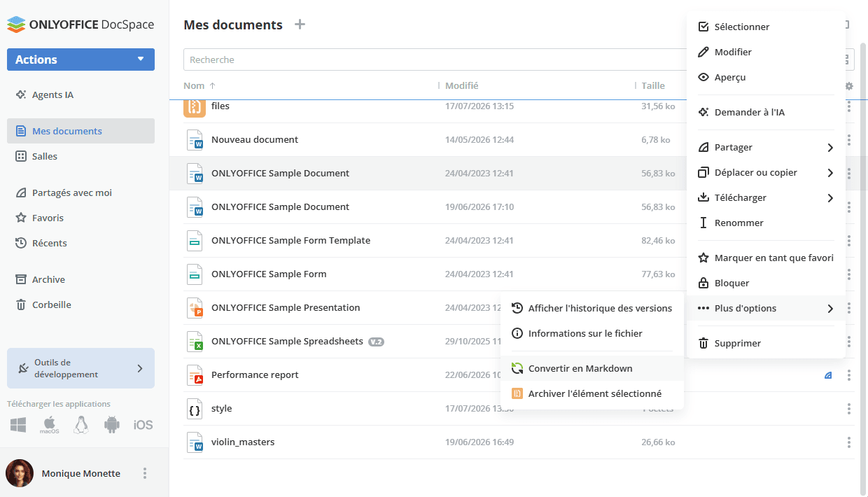Screen dimensions: 868x497
Task: Open Agents IA in the sidebar
Action: pyautogui.click(x=80, y=94)
